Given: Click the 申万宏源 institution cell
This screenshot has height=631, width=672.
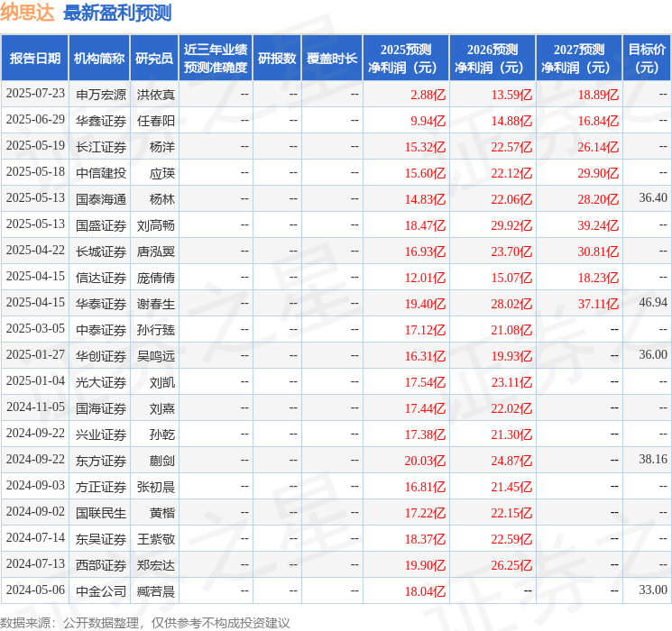Looking at the screenshot, I should click(101, 94).
